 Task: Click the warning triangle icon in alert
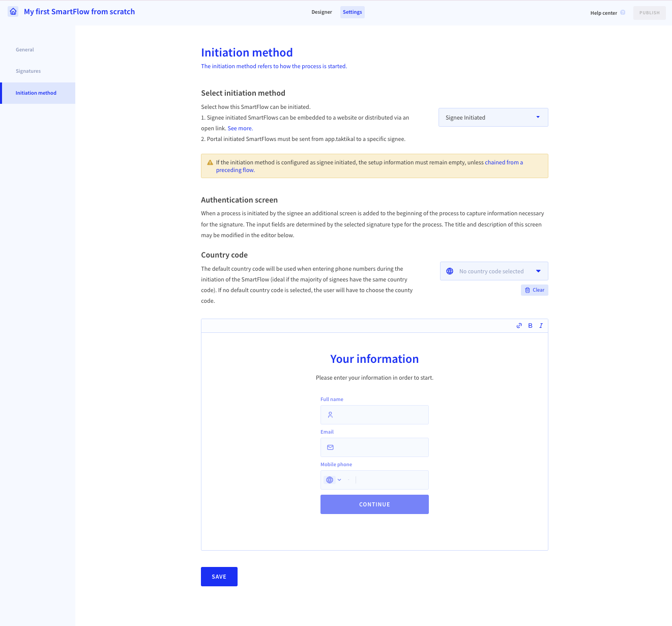210,162
